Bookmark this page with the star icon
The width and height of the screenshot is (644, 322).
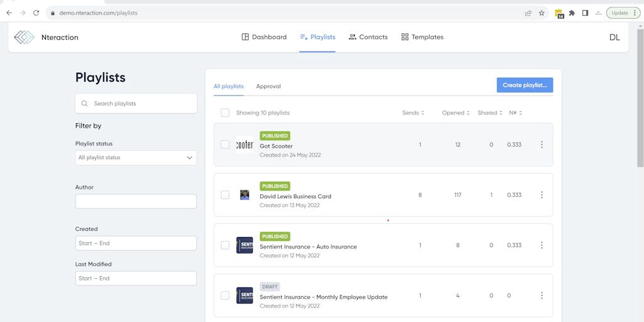pyautogui.click(x=541, y=13)
